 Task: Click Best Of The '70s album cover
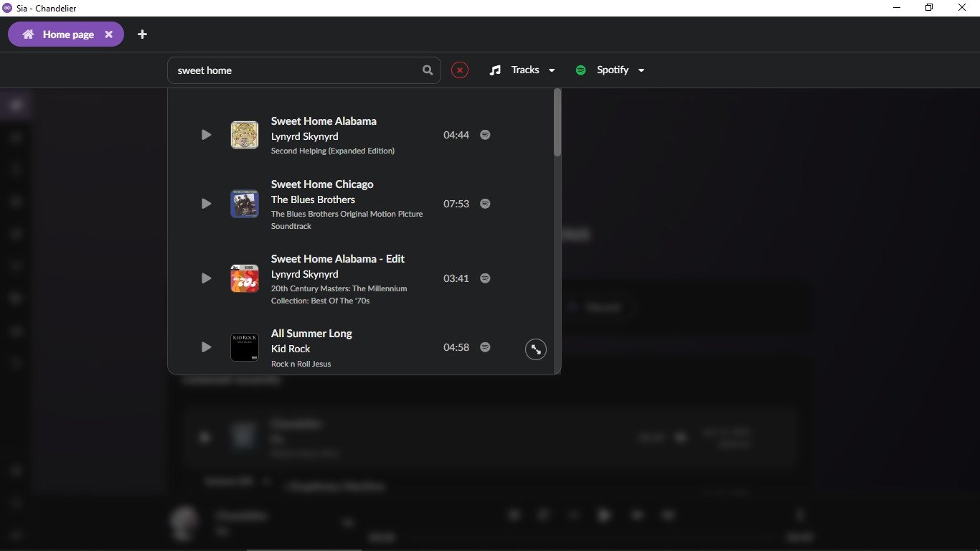pos(245,278)
